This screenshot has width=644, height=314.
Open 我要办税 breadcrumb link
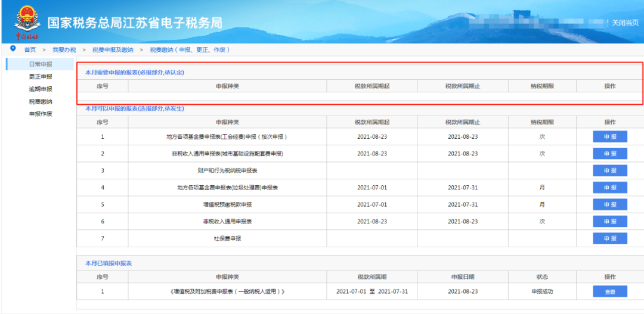[x=64, y=49]
